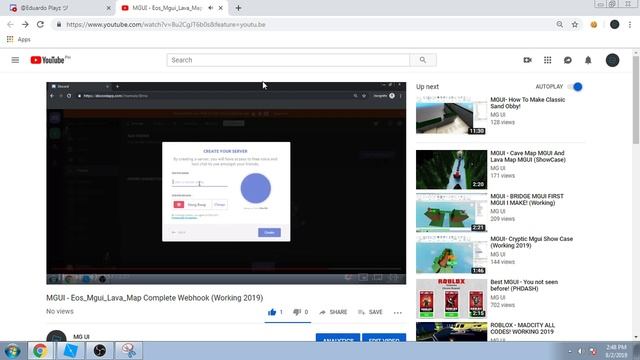
Task: Open Chrome zoom magnifier icon in address bar
Action: [560, 24]
